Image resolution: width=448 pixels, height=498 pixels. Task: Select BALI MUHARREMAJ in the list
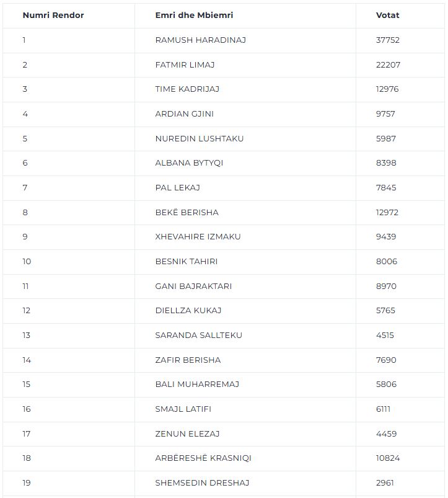[197, 384]
